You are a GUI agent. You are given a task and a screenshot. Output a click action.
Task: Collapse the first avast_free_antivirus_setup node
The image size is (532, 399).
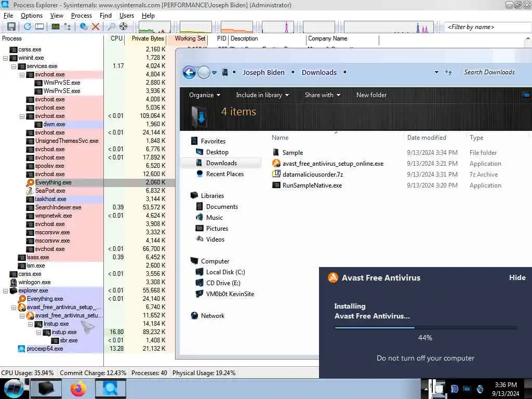14,308
